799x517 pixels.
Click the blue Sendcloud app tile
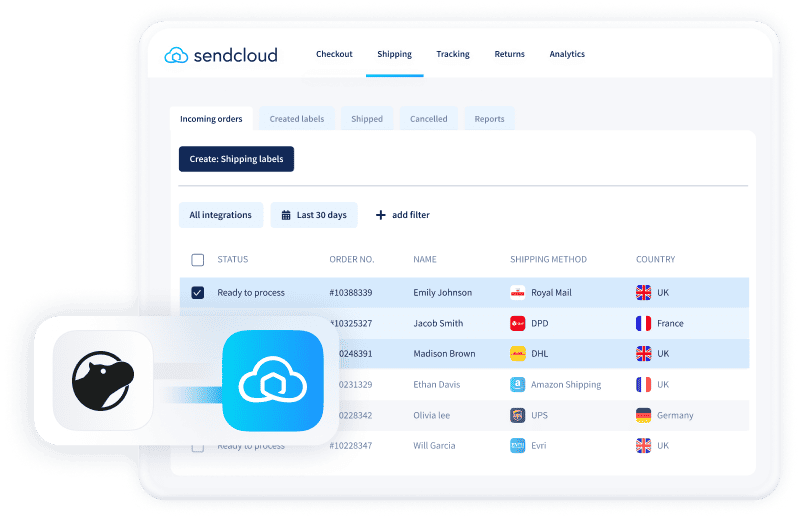pyautogui.click(x=273, y=380)
